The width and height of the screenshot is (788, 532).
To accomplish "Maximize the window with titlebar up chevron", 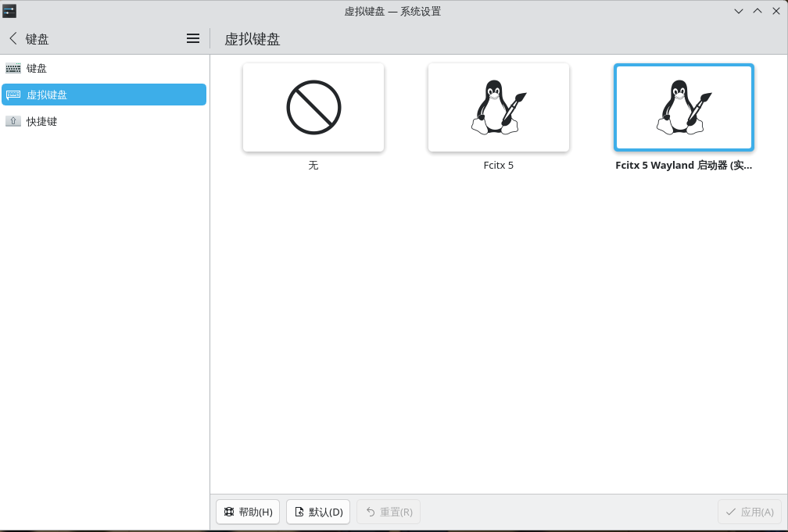I will [758, 11].
